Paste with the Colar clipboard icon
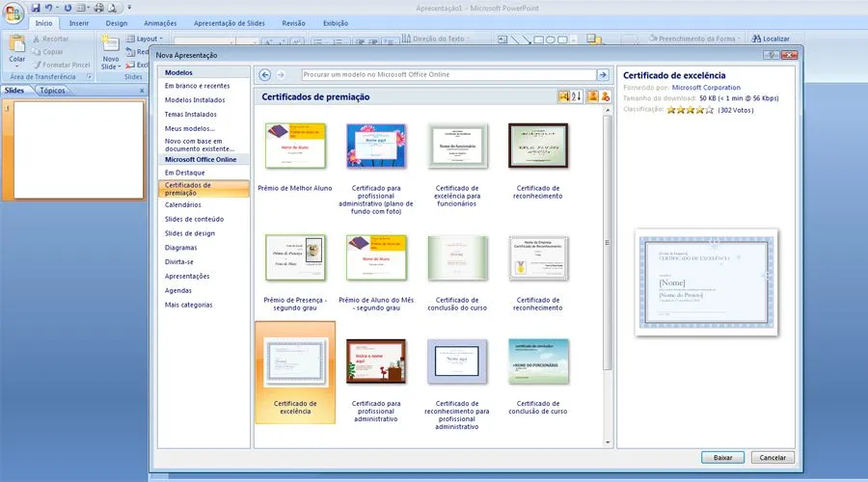868x482 pixels. 16,44
